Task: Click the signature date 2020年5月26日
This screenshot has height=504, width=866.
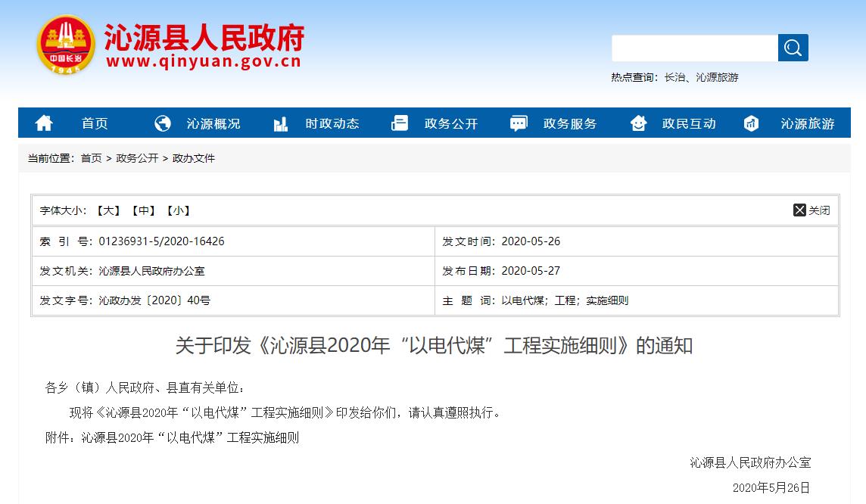Action: point(771,488)
